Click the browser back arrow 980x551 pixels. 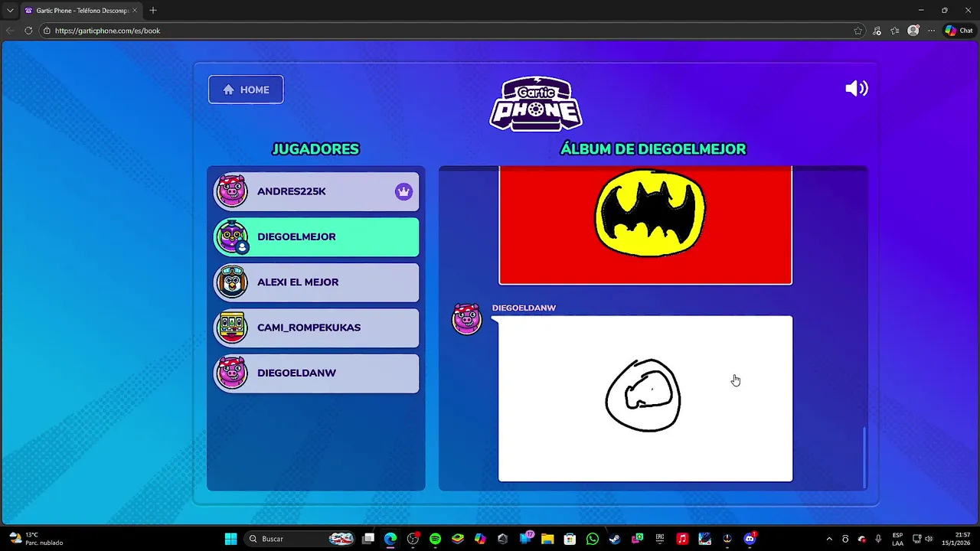(9, 31)
